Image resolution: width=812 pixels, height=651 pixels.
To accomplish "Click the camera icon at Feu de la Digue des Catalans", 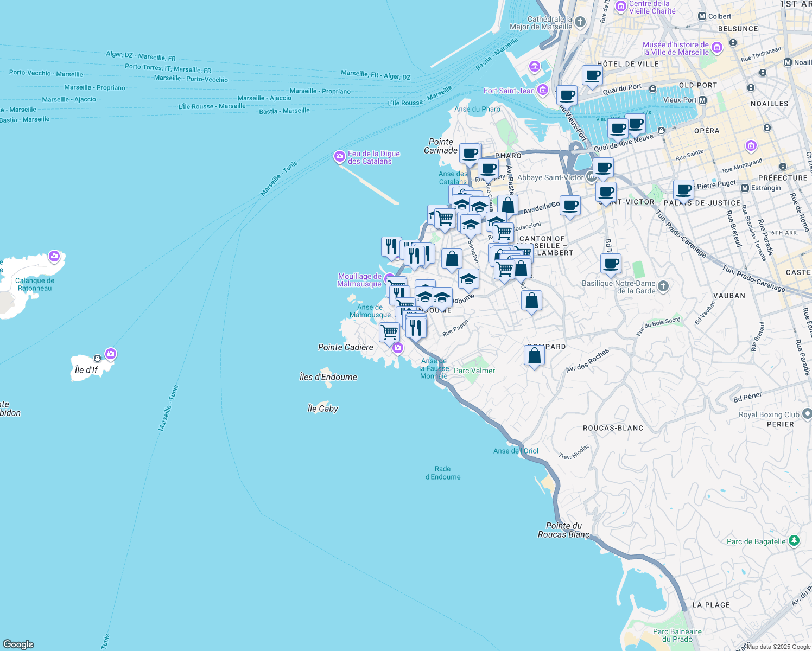I will pos(340,157).
